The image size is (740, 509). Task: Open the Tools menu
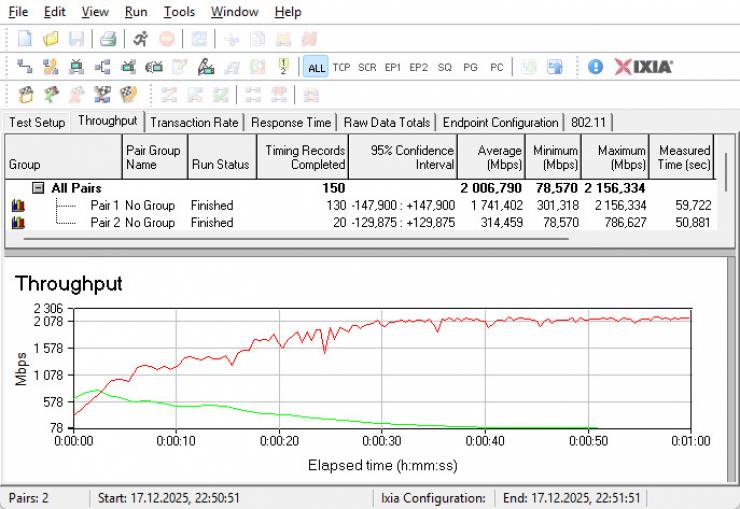[x=179, y=12]
